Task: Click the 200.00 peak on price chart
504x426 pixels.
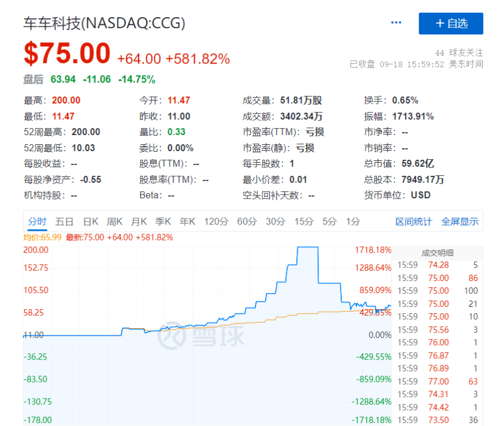Action: point(308,247)
